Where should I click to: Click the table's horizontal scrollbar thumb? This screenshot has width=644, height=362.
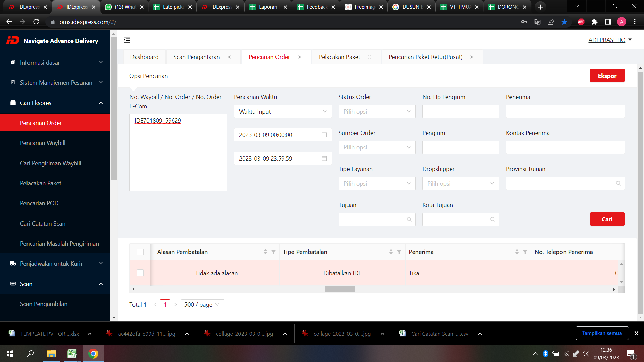(340, 289)
